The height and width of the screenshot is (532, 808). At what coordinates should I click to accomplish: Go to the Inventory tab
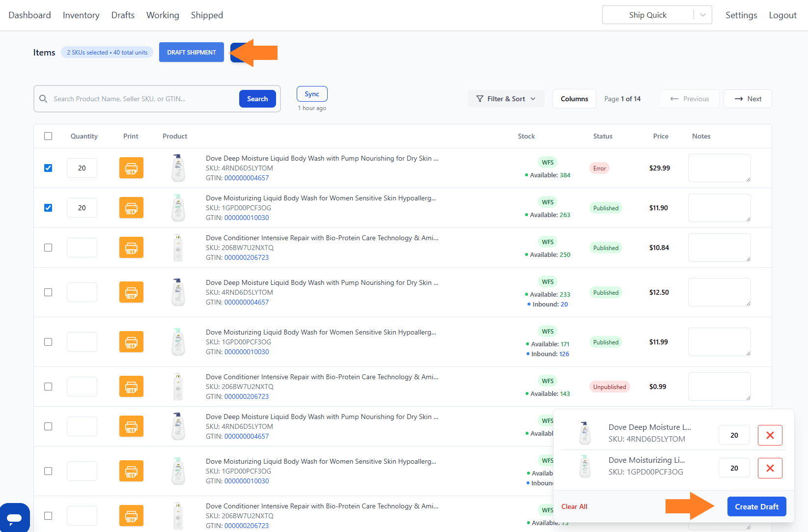point(81,15)
